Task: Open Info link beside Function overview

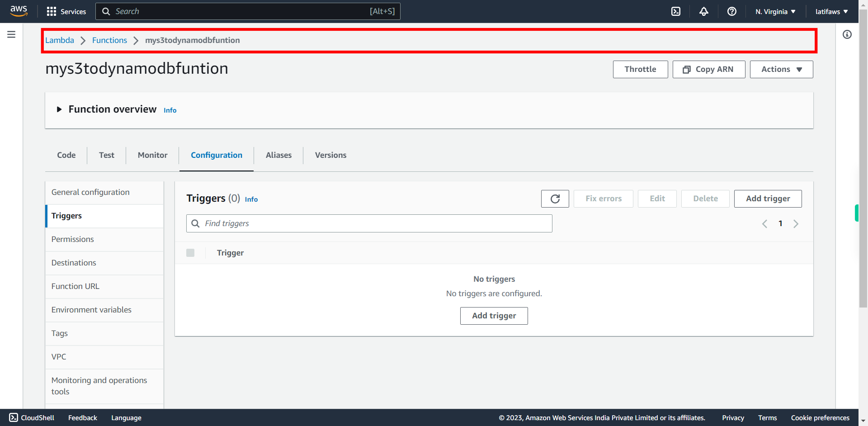Action: tap(170, 110)
